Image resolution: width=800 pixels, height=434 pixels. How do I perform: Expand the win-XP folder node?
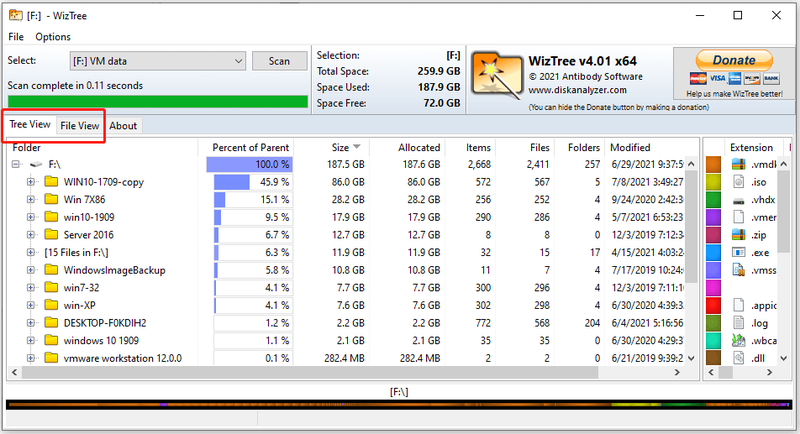[x=31, y=305]
